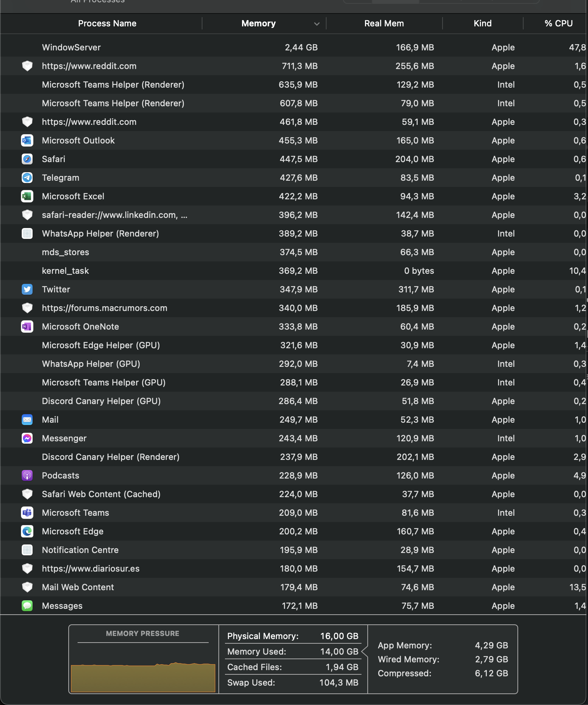This screenshot has height=705, width=588.
Task: Click Microsoft Excel's 422,2 MB memory value
Action: tap(298, 196)
